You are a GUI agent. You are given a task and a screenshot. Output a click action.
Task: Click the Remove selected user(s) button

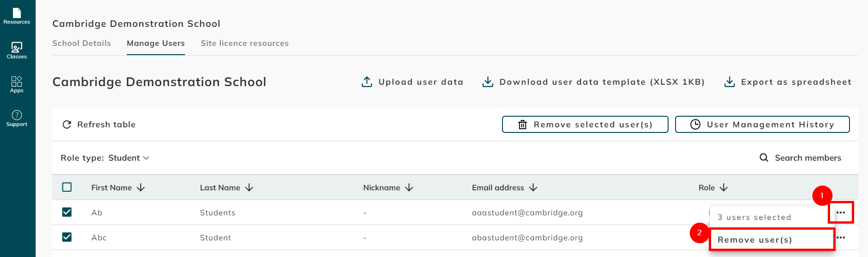pyautogui.click(x=585, y=125)
